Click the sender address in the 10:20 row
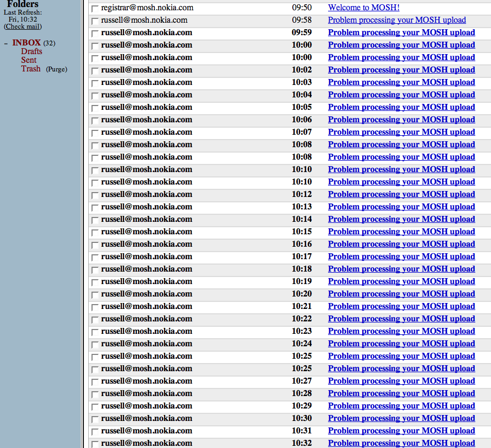The width and height of the screenshot is (491, 448). click(x=147, y=294)
